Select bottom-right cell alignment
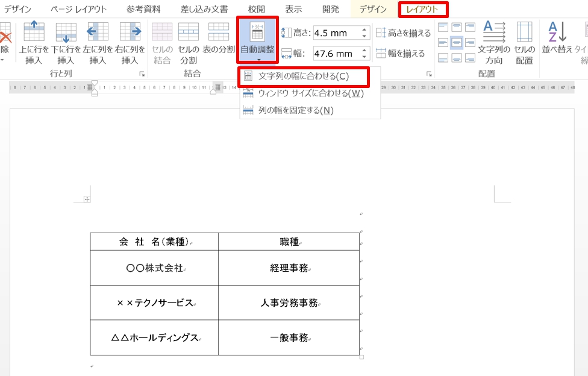Screen dimensions: 588x376 [x=471, y=58]
